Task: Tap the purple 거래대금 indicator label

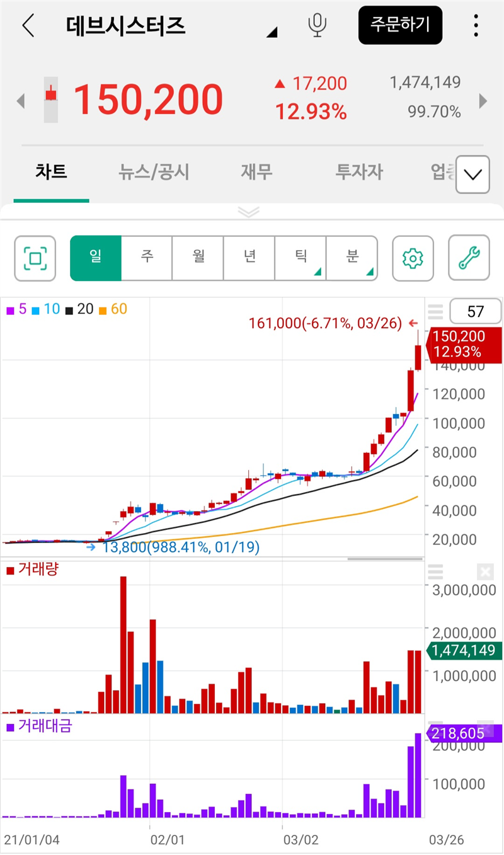Action: [39, 727]
